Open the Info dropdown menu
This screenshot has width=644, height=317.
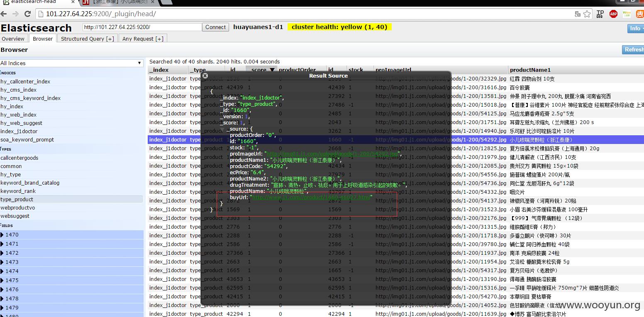coord(635,28)
